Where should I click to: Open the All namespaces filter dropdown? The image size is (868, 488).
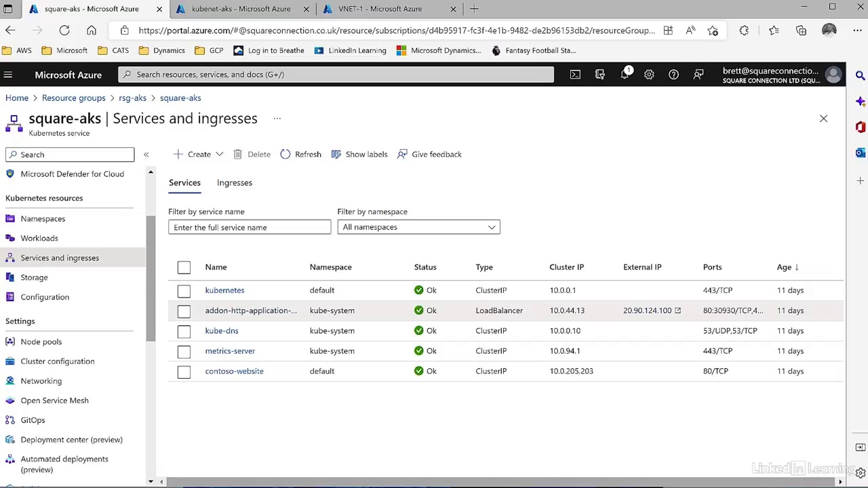click(x=418, y=227)
